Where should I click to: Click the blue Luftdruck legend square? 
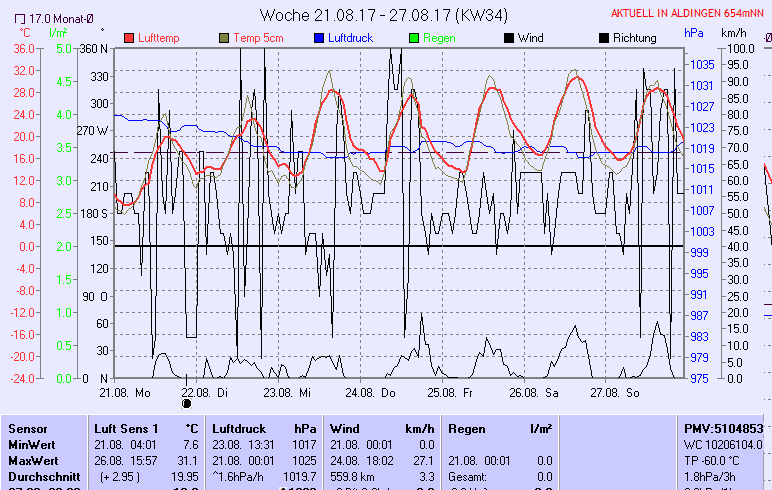pyautogui.click(x=318, y=38)
